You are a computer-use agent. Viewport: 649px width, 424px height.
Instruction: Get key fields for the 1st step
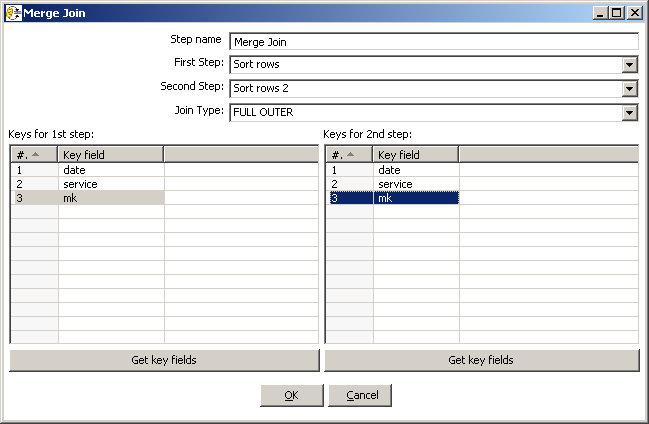coord(164,360)
